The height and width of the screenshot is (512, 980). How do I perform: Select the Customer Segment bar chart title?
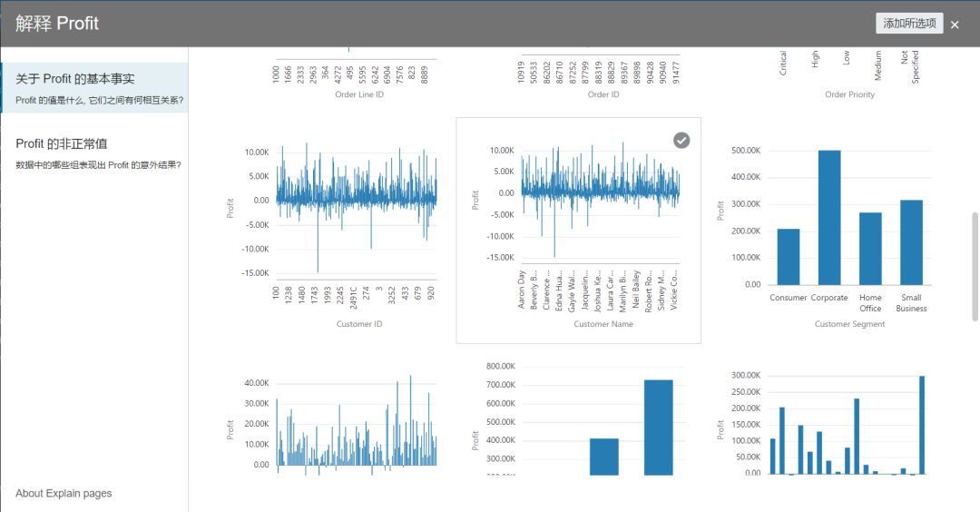848,324
